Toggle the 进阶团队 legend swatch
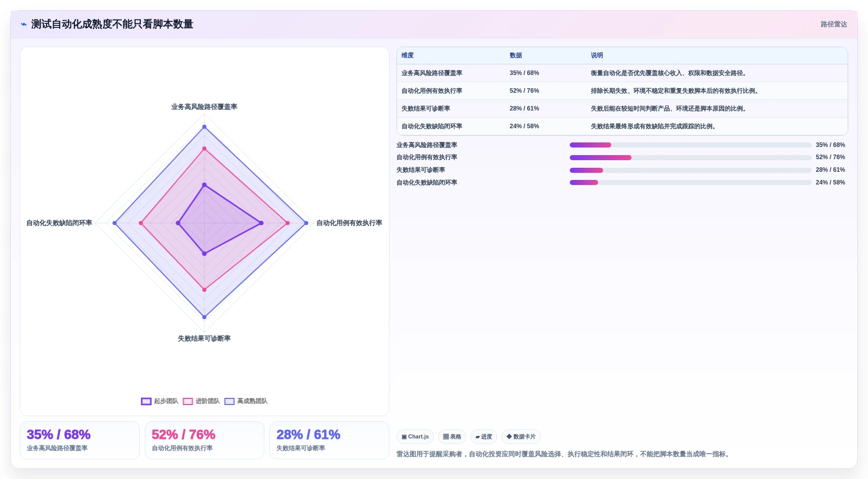This screenshot has height=479, width=868. coord(188,401)
